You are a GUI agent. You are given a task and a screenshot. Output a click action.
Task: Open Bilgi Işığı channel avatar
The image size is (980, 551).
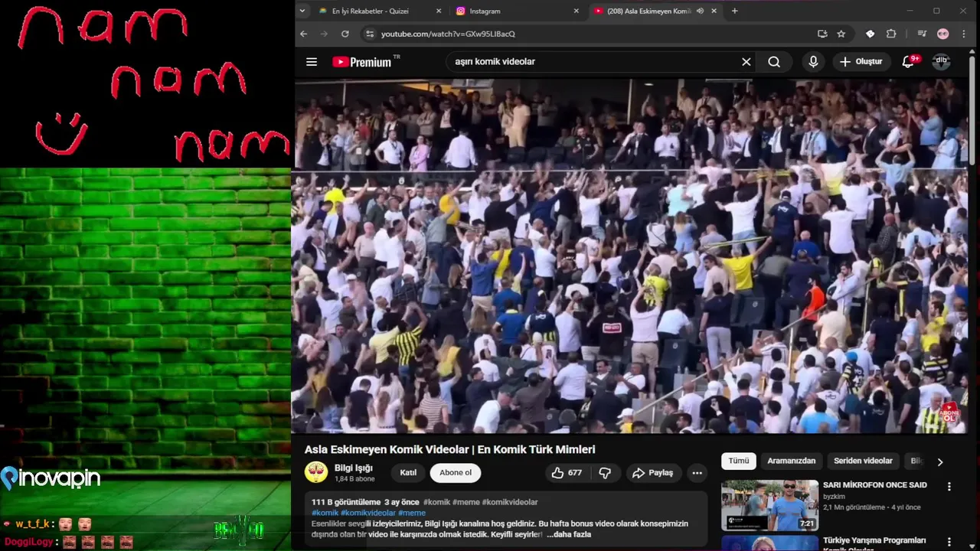pyautogui.click(x=316, y=472)
